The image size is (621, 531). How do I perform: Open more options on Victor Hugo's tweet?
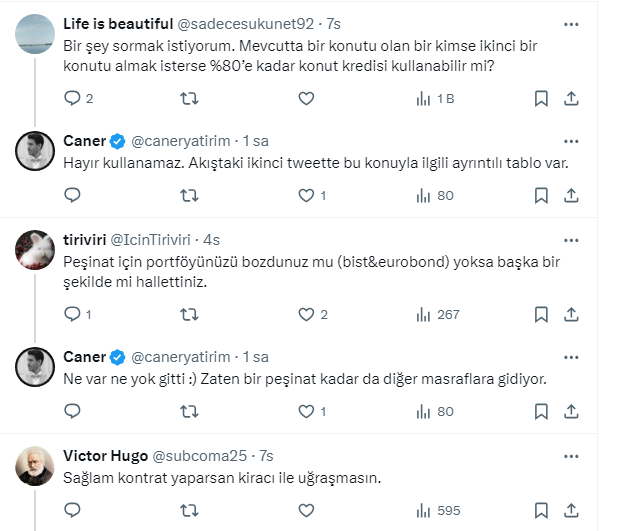click(x=570, y=455)
